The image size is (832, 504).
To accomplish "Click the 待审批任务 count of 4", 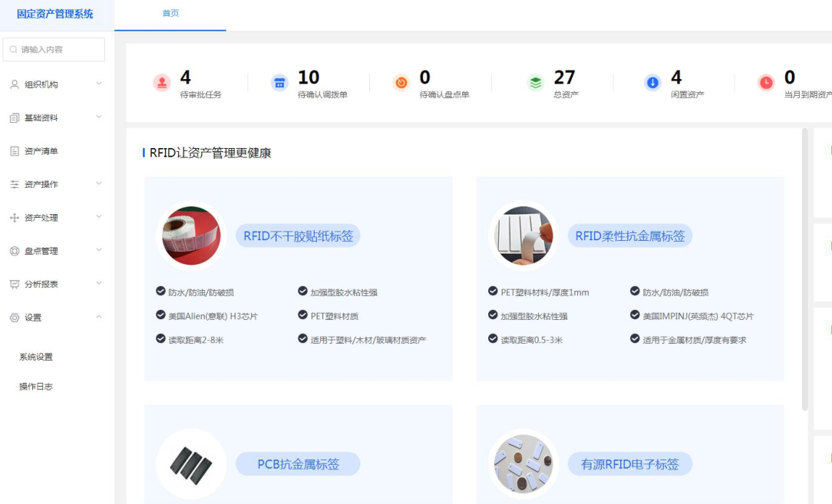I will point(185,77).
